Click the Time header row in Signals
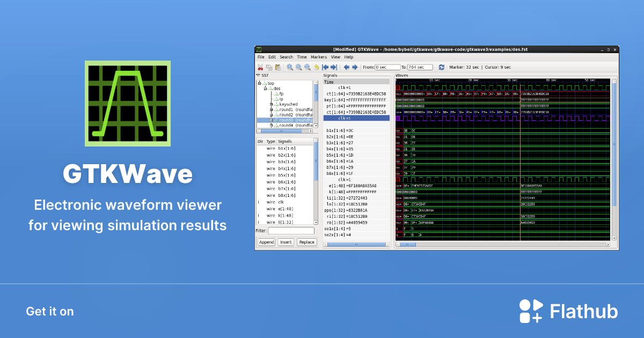Image resolution: width=644 pixels, height=338 pixels. click(x=356, y=82)
